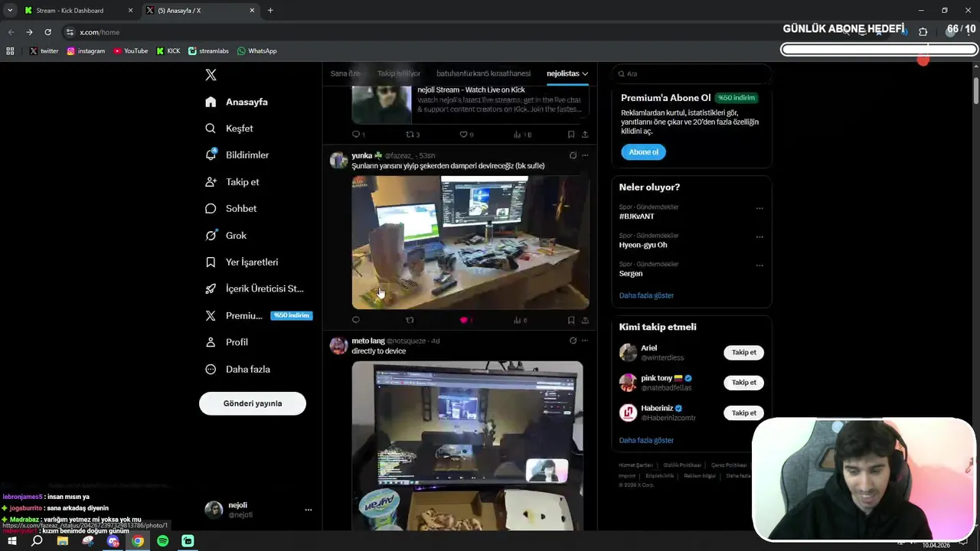Switch to the Takip ediliyor tab

(399, 73)
